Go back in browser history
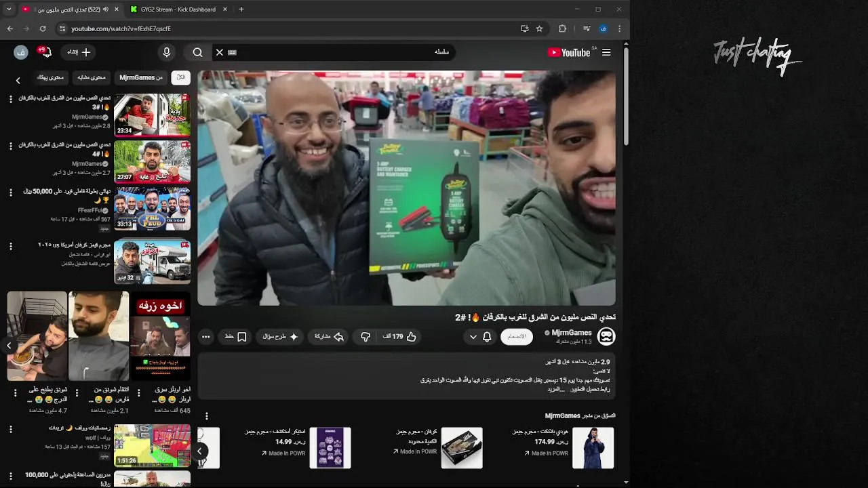The height and width of the screenshot is (488, 868). (9, 28)
